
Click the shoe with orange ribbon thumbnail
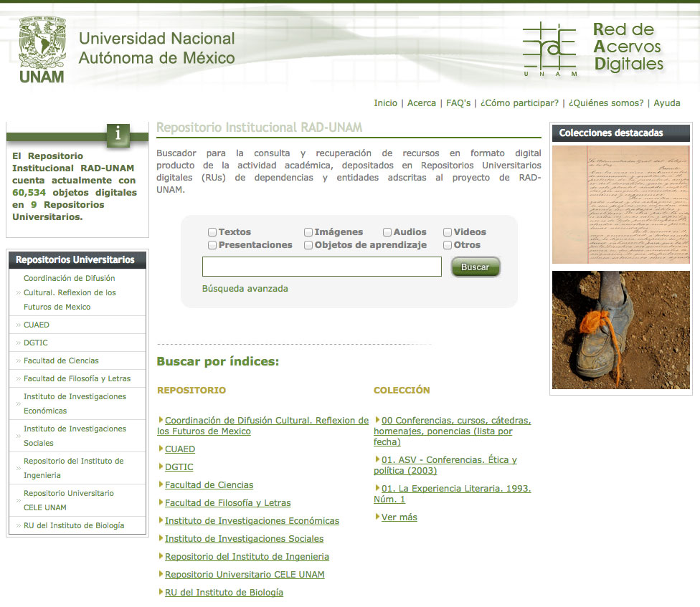pyautogui.click(x=621, y=330)
